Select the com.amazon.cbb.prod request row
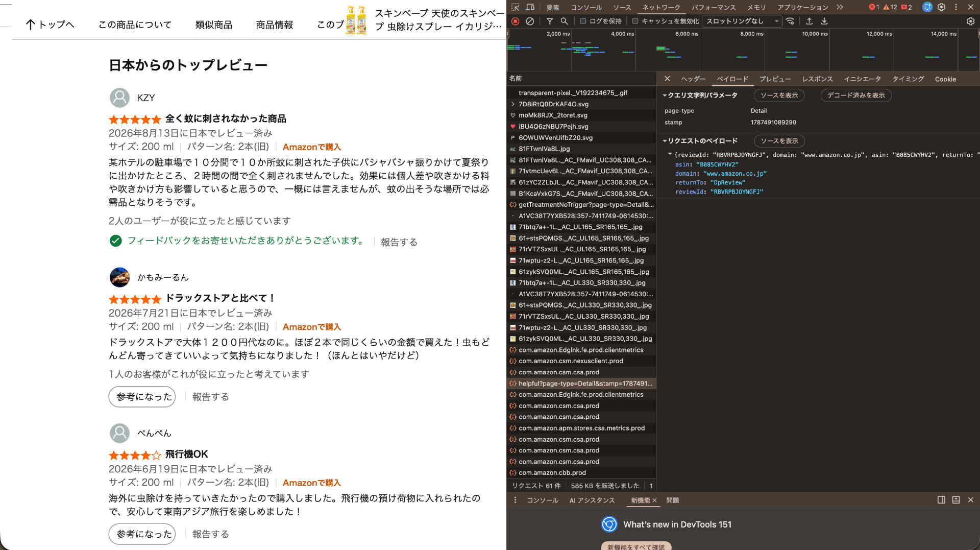The image size is (980, 550). point(581,473)
